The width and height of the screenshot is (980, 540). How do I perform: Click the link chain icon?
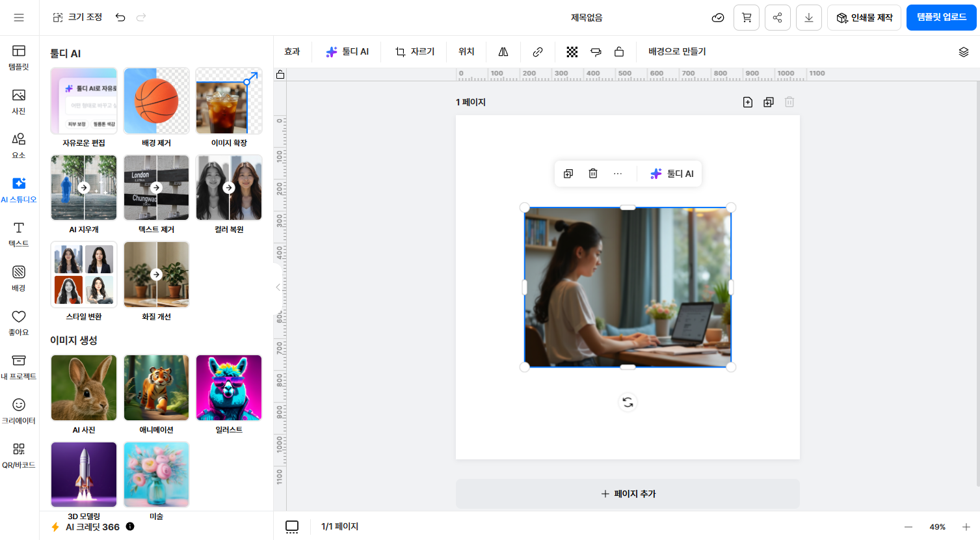tap(538, 52)
